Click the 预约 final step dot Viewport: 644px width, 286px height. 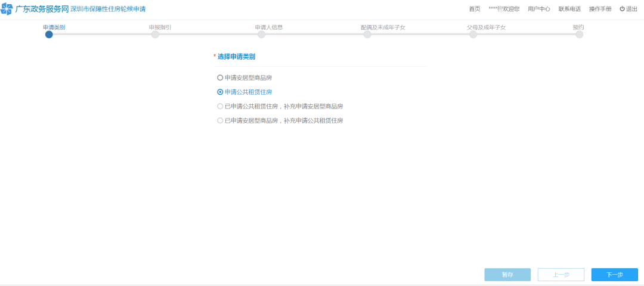(x=579, y=35)
